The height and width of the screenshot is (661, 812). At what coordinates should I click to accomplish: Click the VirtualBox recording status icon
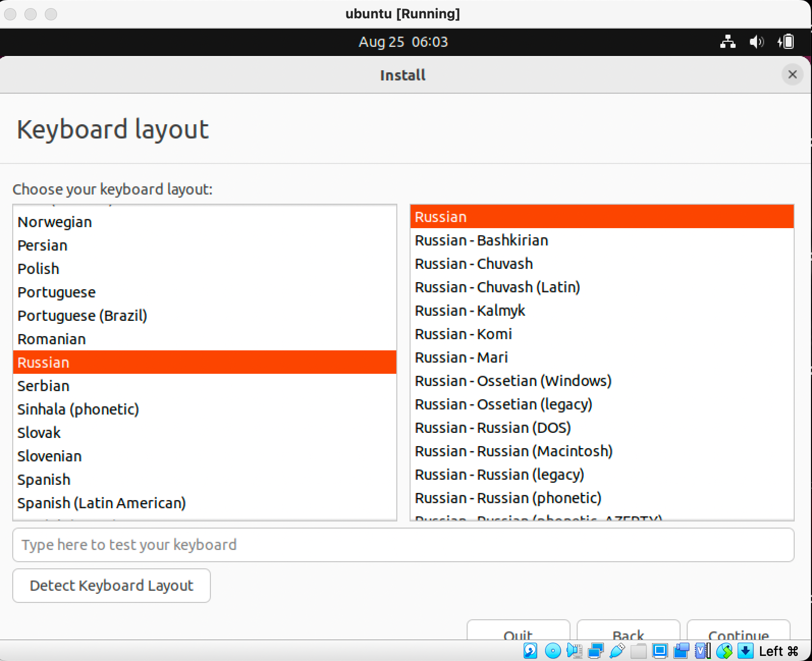(x=681, y=651)
